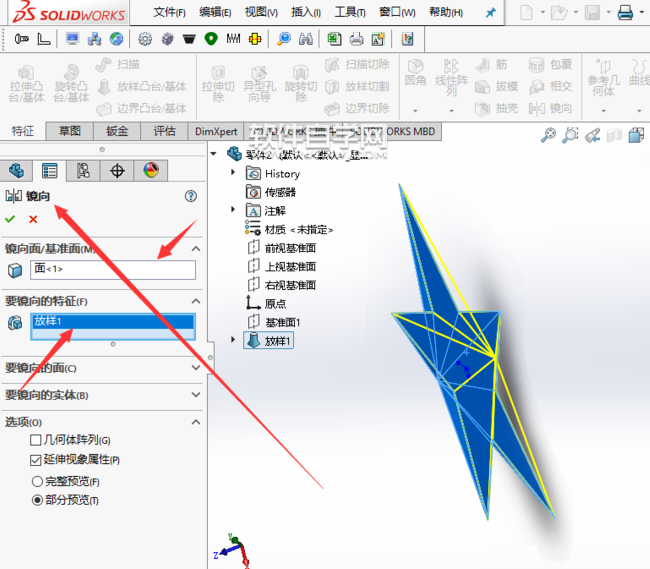Click the magnifier zoom icon in toolbar
650x569 pixels.
point(284,39)
